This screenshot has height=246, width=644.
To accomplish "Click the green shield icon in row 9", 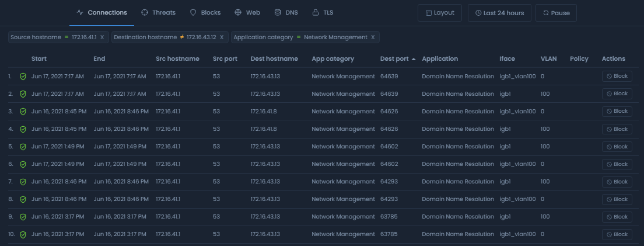I will [23, 217].
